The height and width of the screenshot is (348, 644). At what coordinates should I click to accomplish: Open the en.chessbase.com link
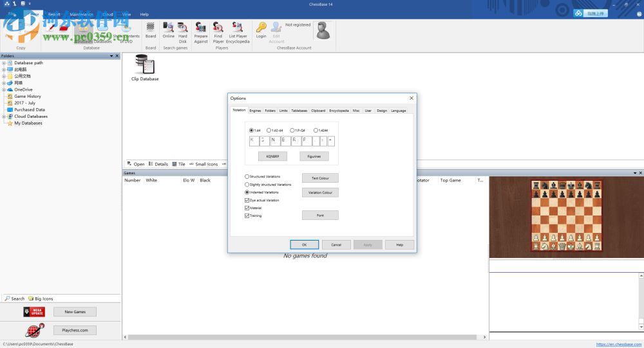coord(618,344)
